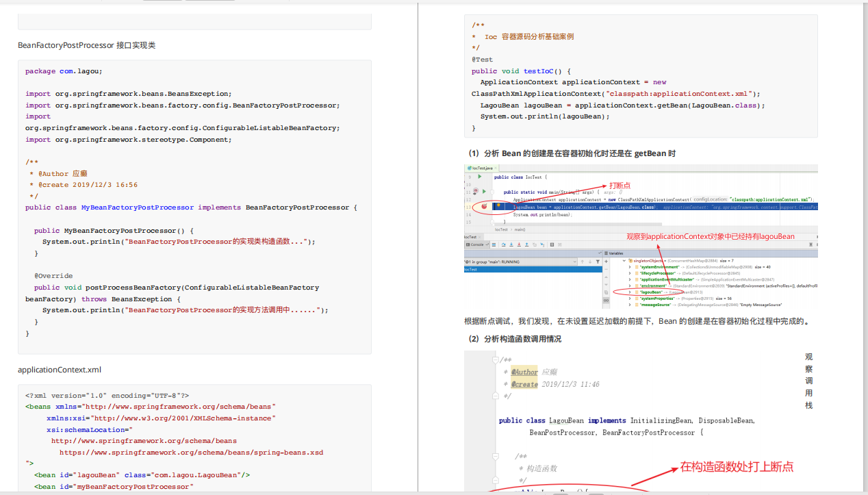
Task: Click heading （1）分析 Bean 的创建
Action: 572,153
